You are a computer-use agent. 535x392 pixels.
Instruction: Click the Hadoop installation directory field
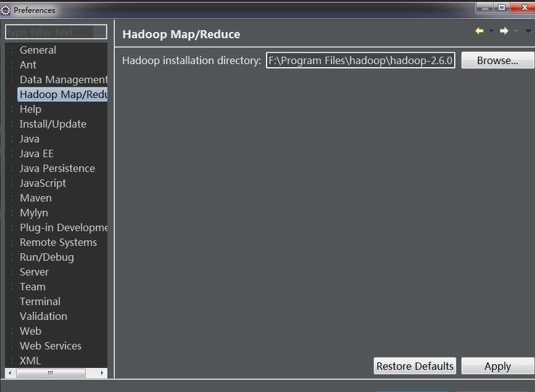360,60
